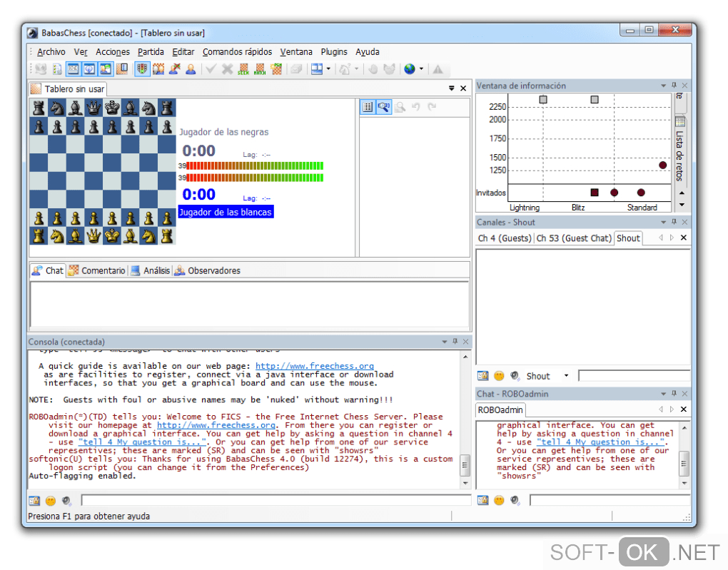
Task: Click the move list icon beside the board
Action: pos(368,107)
